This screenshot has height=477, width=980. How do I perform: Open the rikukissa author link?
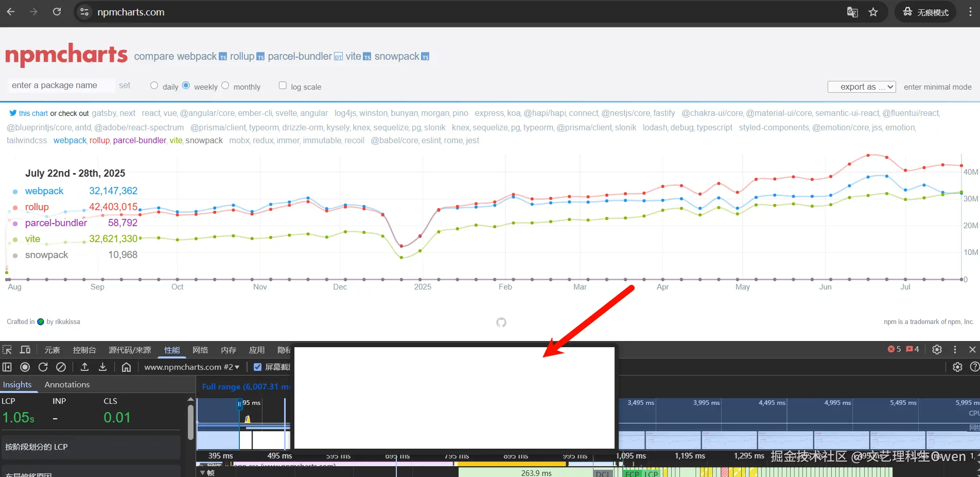tap(68, 321)
